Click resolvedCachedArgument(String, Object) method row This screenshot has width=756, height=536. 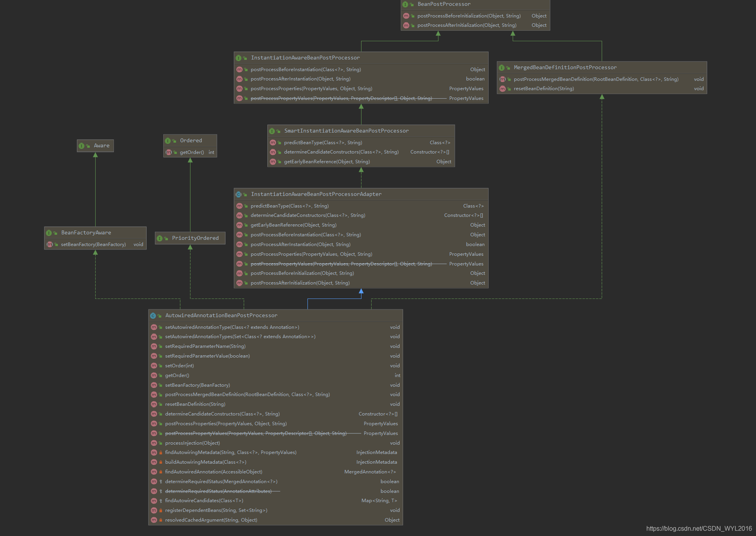click(x=276, y=520)
